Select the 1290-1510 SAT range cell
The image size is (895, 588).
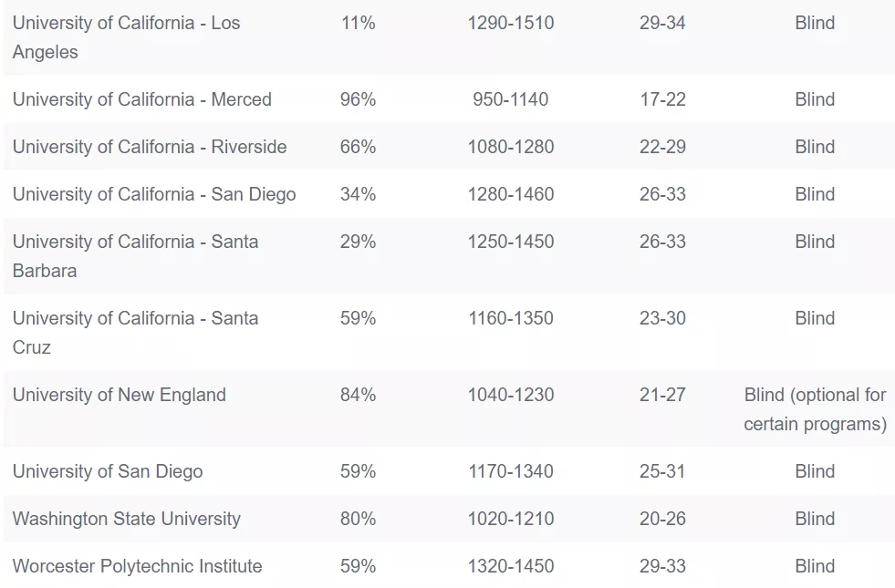tap(510, 23)
